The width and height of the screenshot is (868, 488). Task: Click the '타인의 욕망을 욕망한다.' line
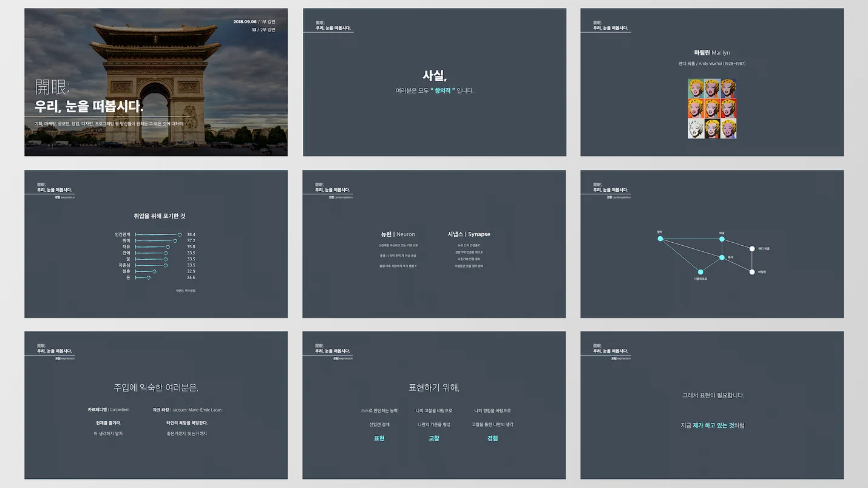(x=187, y=422)
